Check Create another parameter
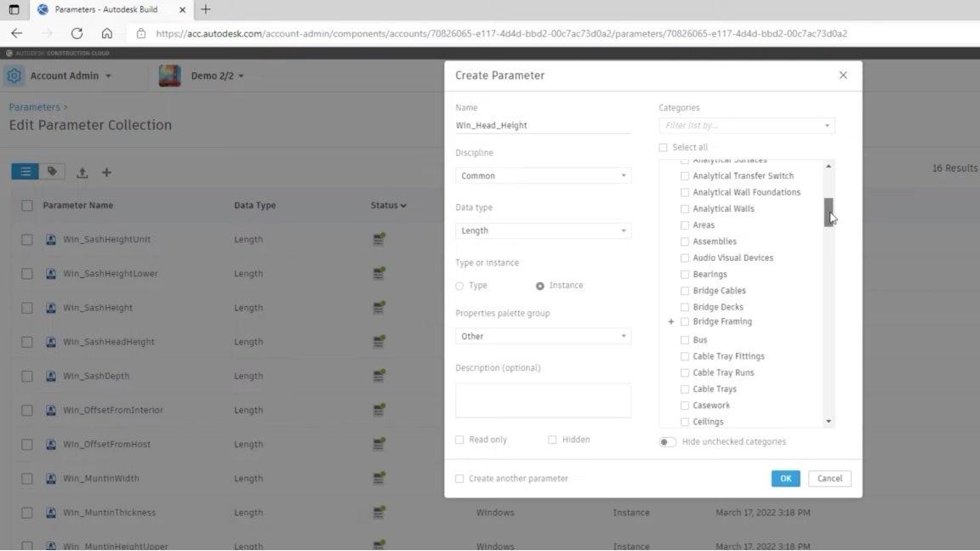980x551 pixels. [459, 479]
